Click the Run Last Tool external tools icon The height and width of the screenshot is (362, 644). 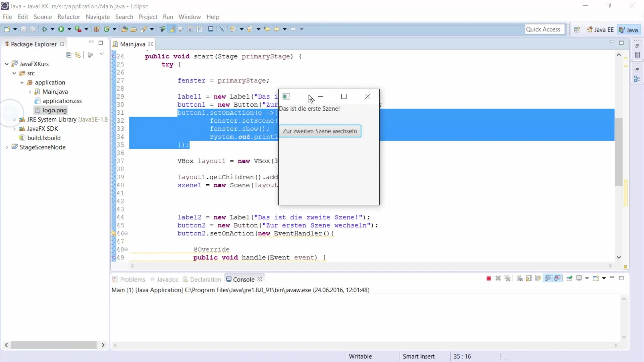coord(78,29)
